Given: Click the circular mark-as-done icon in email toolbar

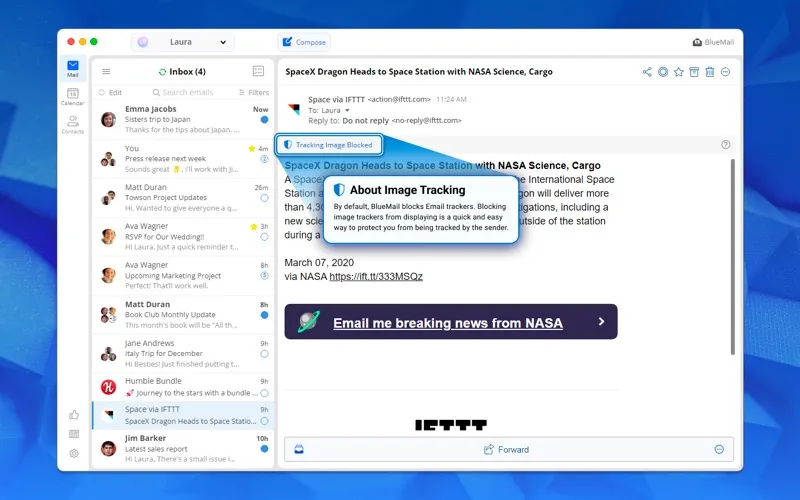Looking at the screenshot, I should tap(663, 72).
